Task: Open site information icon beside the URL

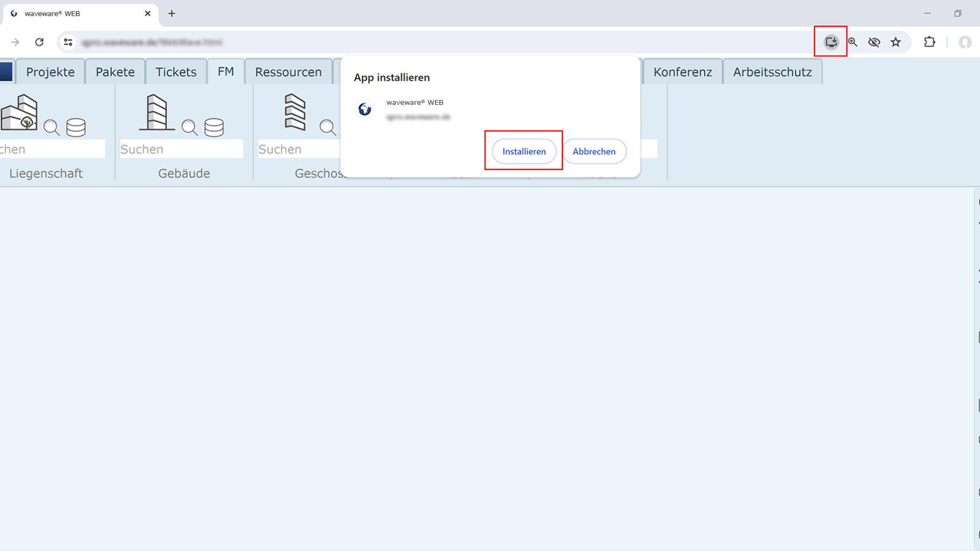Action: (68, 42)
